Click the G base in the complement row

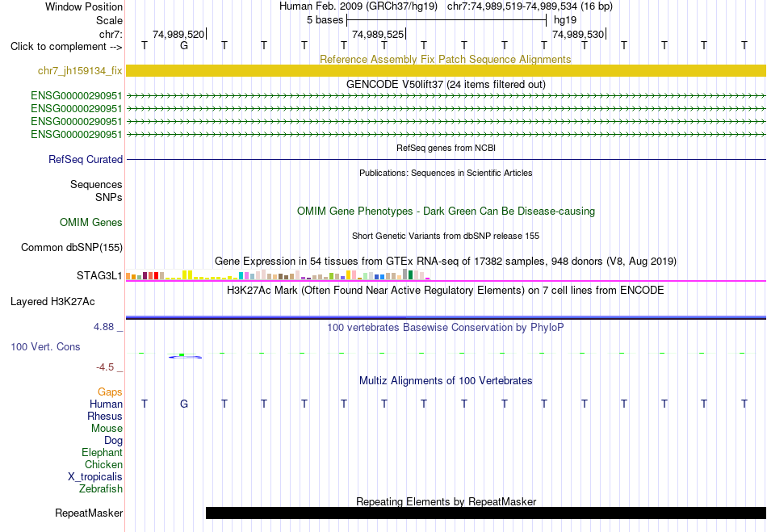pos(184,45)
